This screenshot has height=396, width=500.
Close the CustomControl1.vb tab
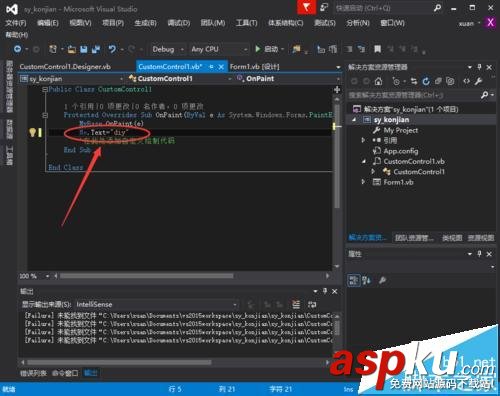[221, 67]
